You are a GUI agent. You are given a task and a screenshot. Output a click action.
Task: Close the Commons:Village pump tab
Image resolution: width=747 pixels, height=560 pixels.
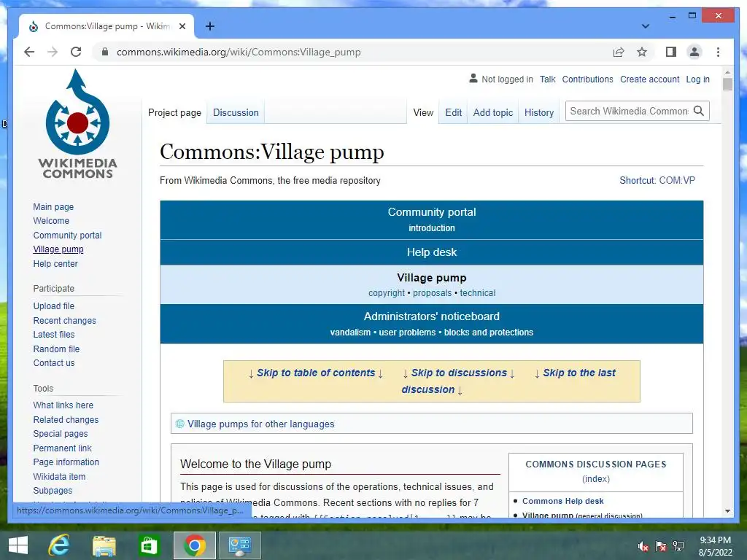pos(182,26)
